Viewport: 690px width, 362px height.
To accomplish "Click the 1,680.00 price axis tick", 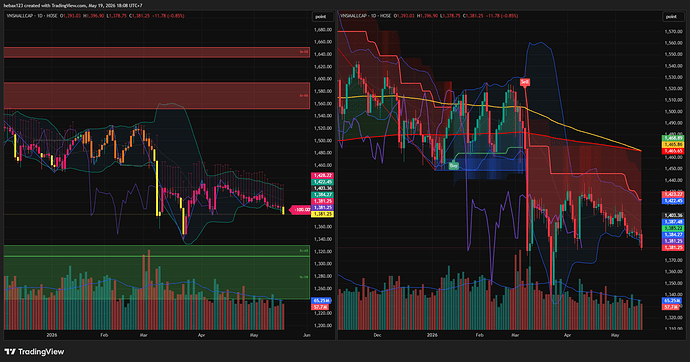I will click(x=323, y=30).
